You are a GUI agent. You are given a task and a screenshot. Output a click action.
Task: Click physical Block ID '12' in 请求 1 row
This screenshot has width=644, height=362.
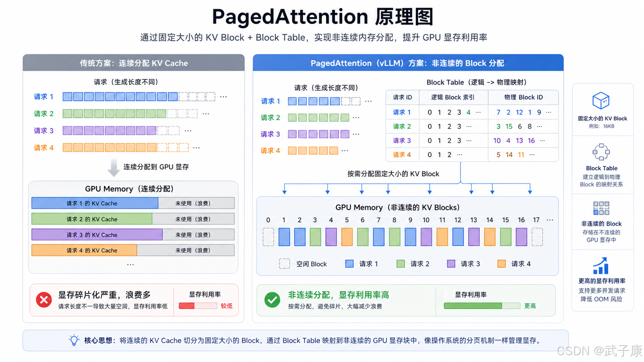[x=519, y=112]
